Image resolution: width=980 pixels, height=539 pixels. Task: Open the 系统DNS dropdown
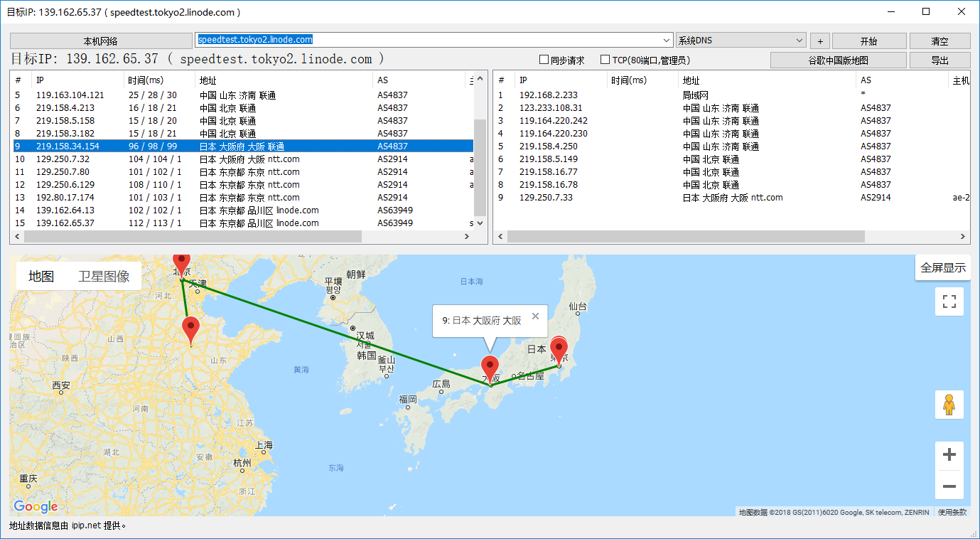coord(799,41)
